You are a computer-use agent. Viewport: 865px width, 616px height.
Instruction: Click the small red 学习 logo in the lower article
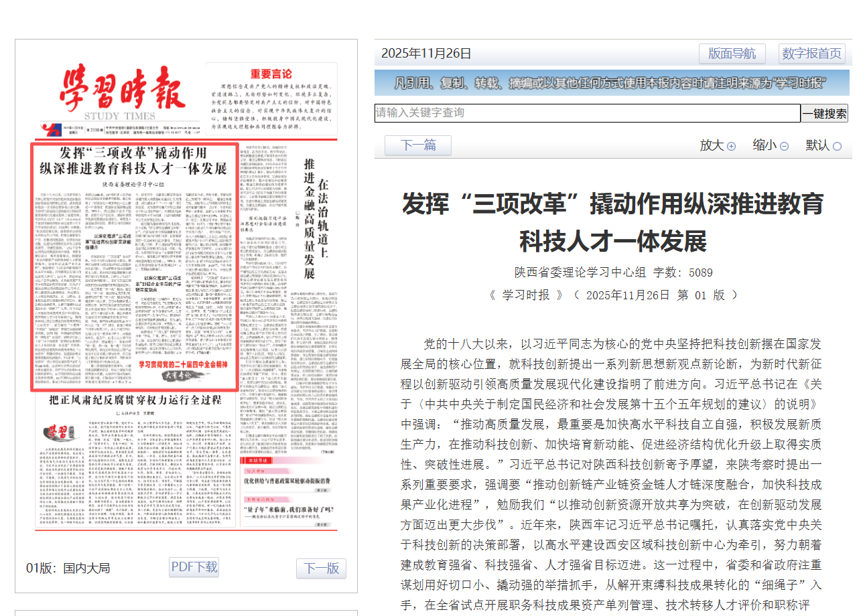[x=57, y=432]
